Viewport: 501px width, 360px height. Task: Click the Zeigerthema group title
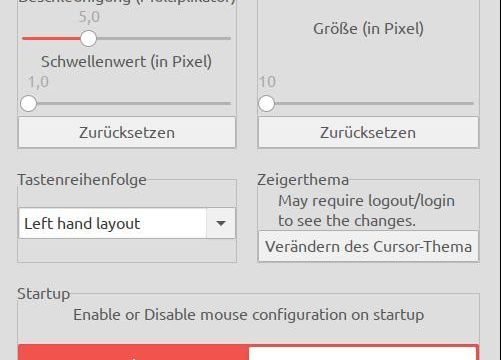point(303,180)
